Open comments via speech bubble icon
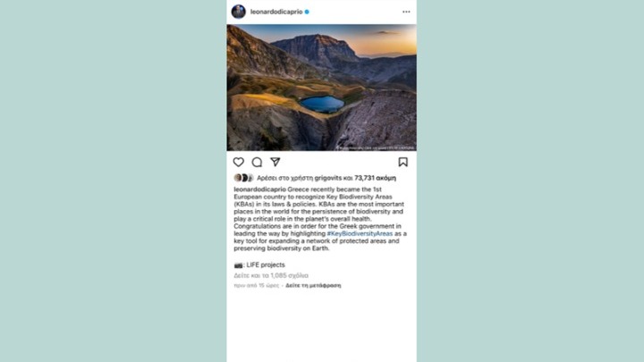644x362 pixels. [257, 162]
